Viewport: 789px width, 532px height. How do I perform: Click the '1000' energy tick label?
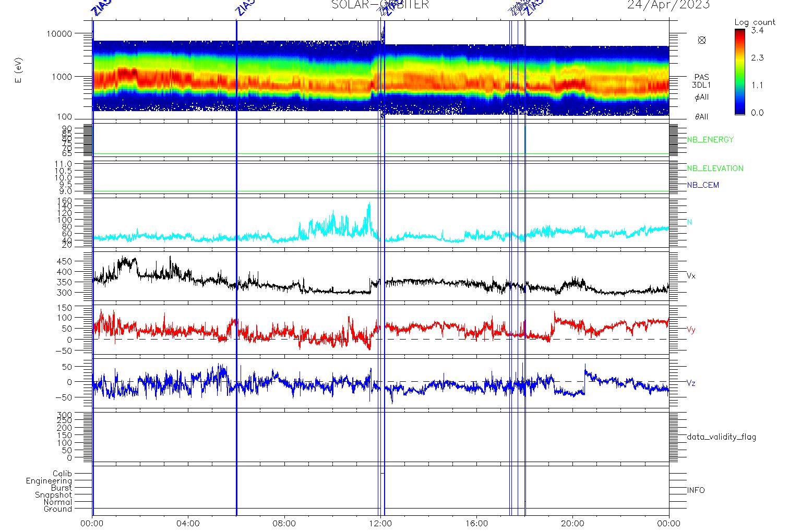coord(63,77)
